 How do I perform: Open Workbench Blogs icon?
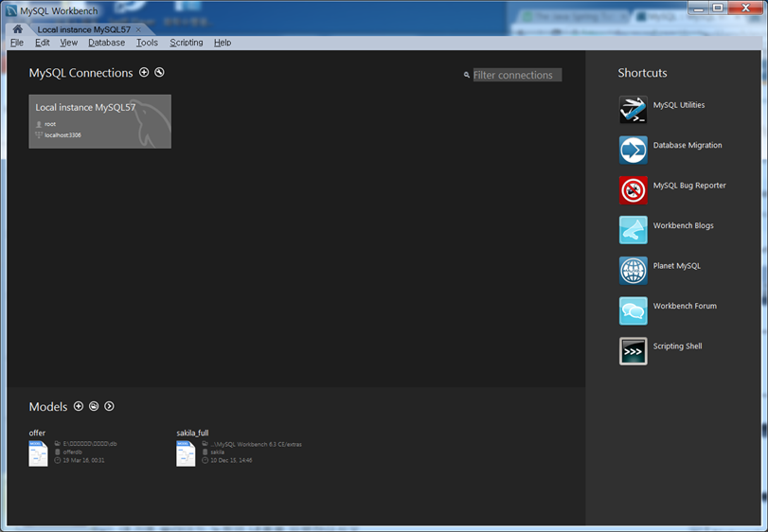point(633,230)
